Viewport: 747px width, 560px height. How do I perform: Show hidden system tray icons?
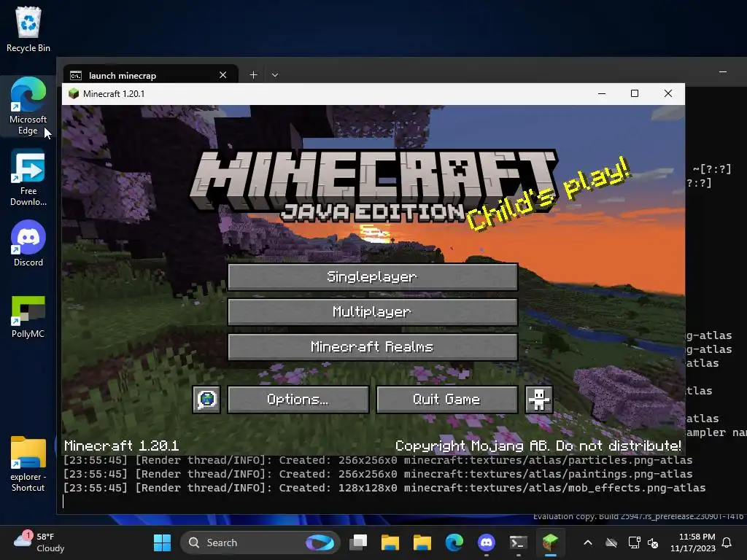[x=588, y=542]
